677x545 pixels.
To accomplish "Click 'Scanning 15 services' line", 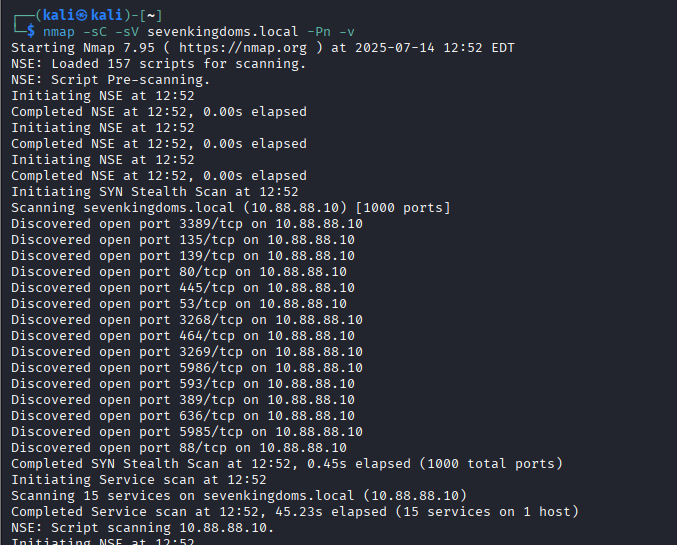I will pyautogui.click(x=239, y=495).
